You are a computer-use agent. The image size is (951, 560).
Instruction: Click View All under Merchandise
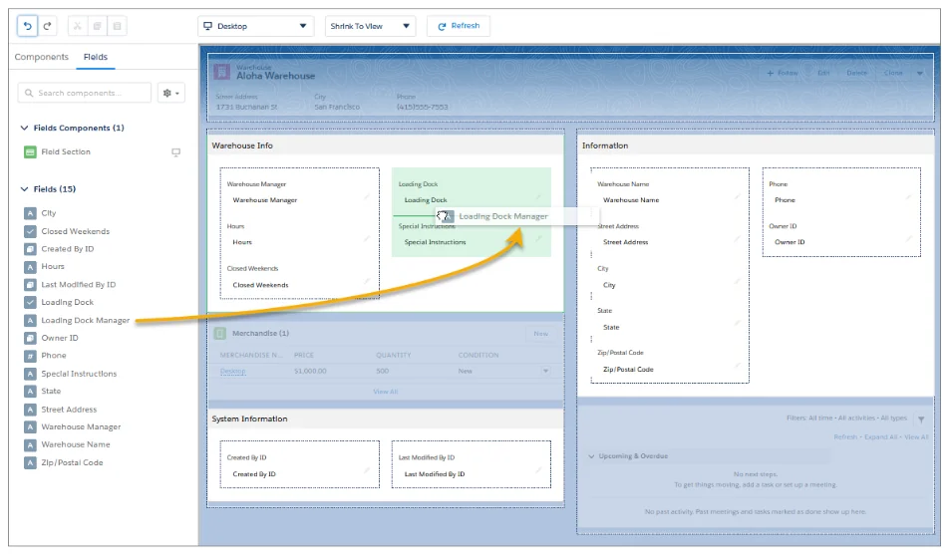click(386, 392)
